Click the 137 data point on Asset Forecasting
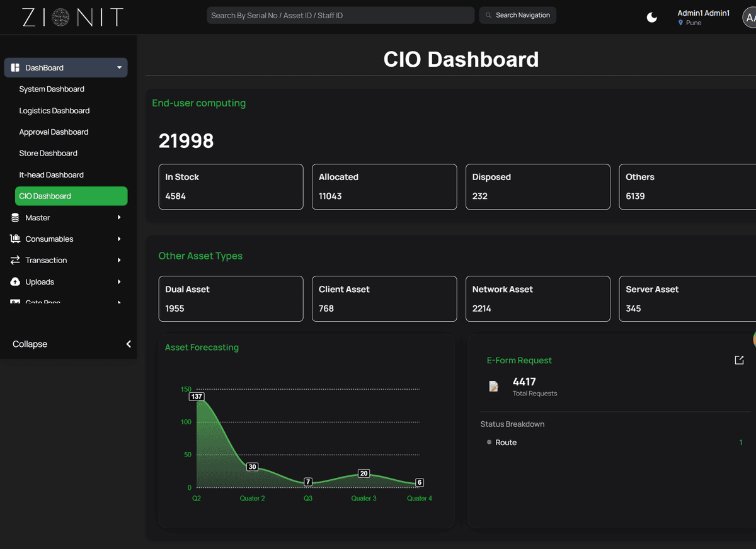The image size is (756, 549). [x=197, y=397]
